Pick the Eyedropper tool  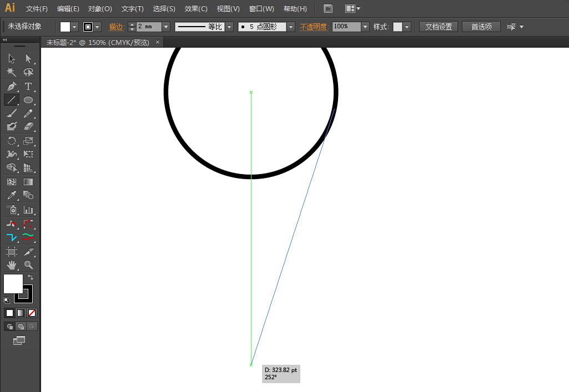pos(11,195)
